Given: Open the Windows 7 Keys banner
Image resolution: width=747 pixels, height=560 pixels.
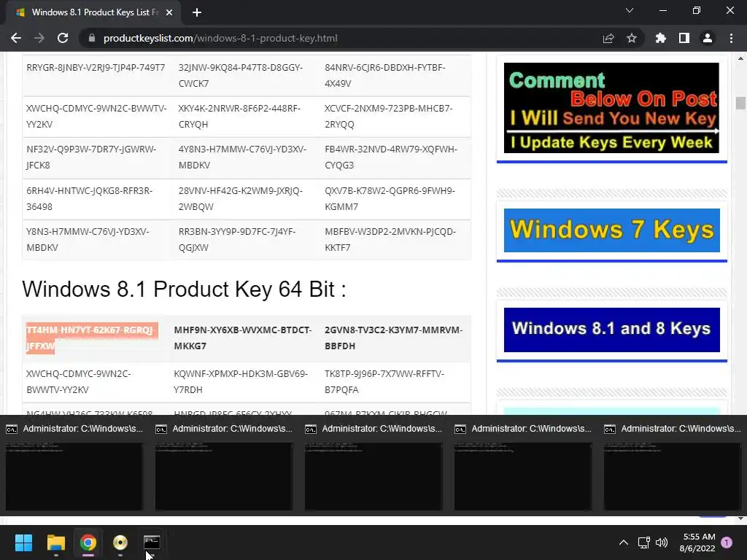Looking at the screenshot, I should [x=612, y=230].
